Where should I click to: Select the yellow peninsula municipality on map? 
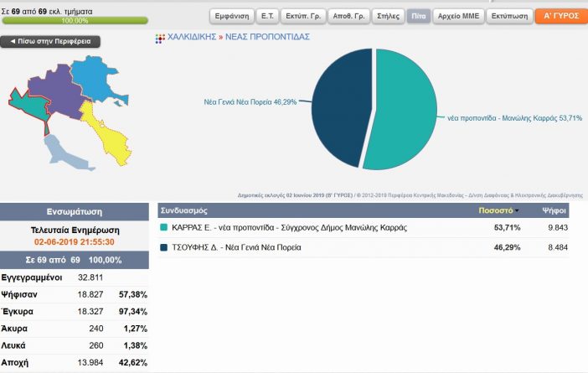(x=111, y=137)
